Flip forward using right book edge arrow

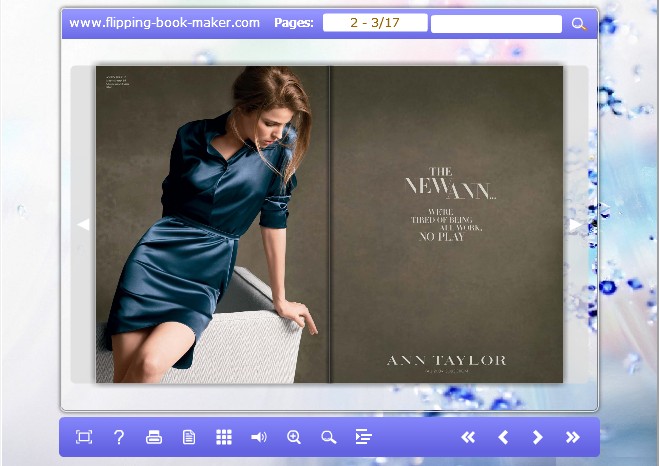(575, 224)
